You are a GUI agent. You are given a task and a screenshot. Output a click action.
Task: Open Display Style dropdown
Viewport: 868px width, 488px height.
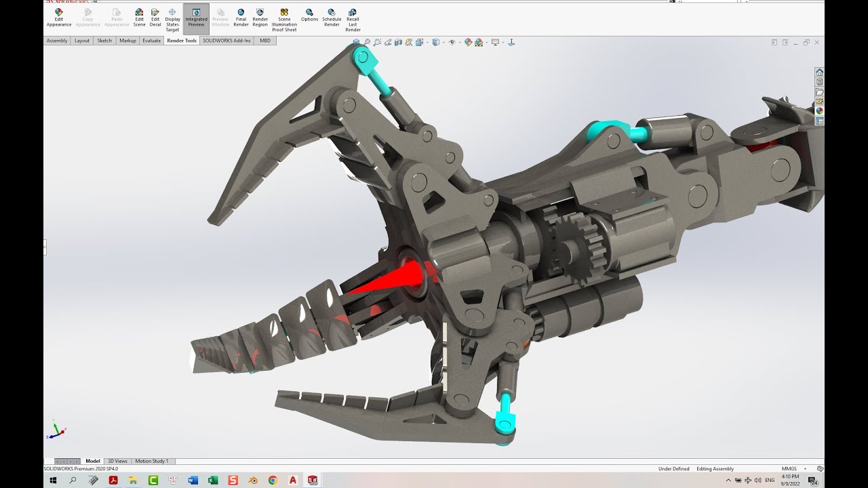pyautogui.click(x=438, y=42)
